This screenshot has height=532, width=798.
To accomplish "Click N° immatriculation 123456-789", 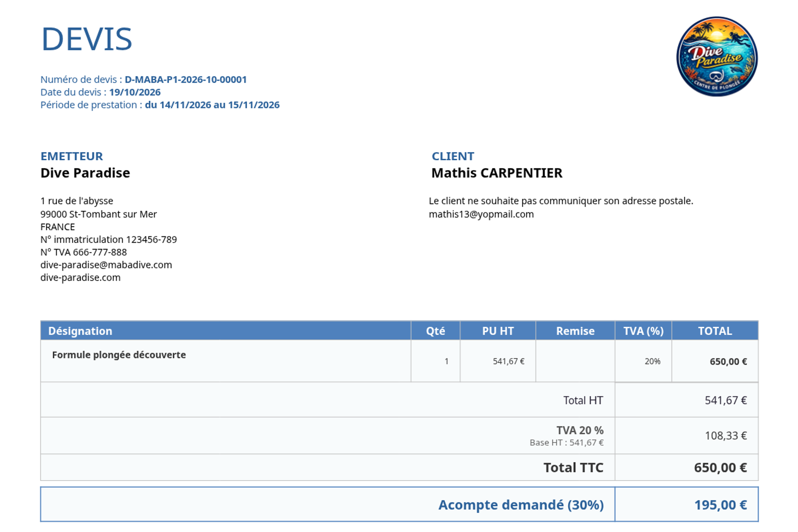I will (x=108, y=239).
